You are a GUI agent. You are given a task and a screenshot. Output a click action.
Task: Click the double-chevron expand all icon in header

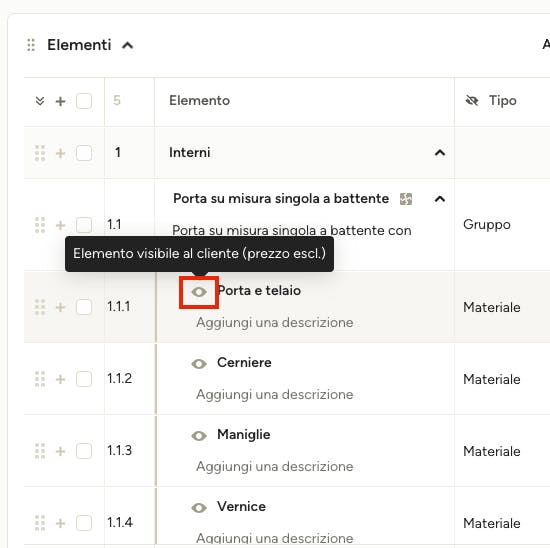[40, 101]
